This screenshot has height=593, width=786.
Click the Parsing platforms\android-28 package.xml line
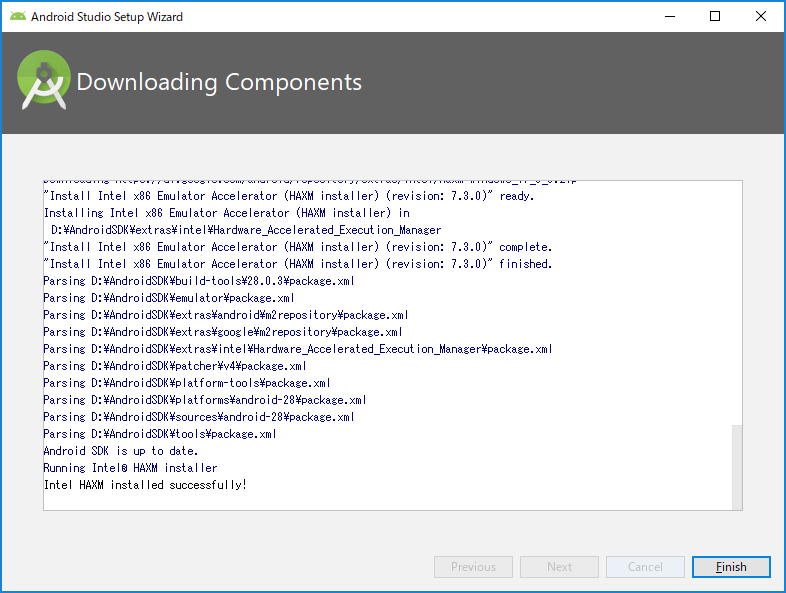point(205,400)
